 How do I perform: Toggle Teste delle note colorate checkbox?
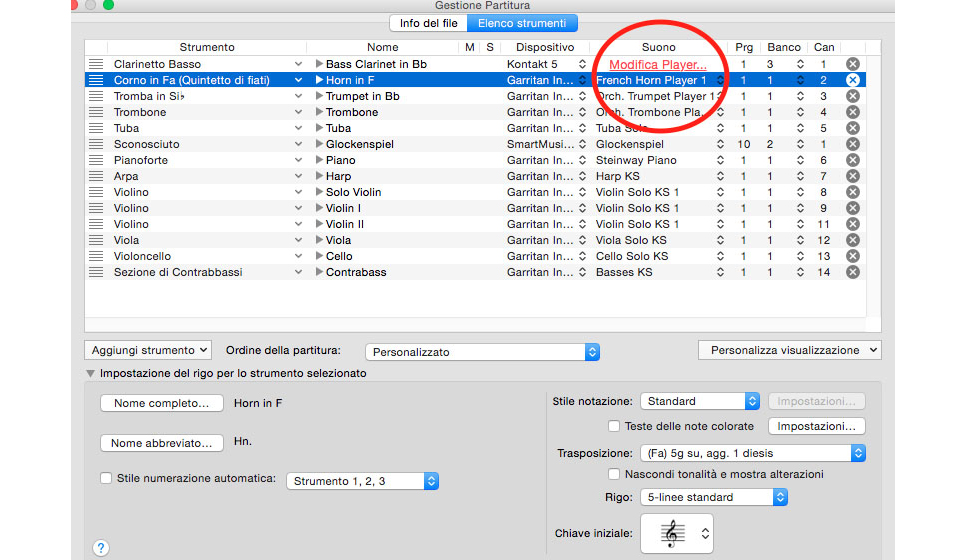point(615,426)
